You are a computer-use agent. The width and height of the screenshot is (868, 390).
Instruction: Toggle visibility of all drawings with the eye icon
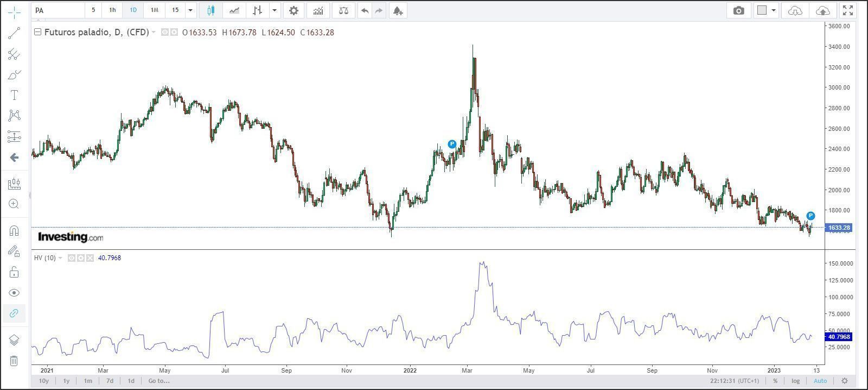coord(14,293)
